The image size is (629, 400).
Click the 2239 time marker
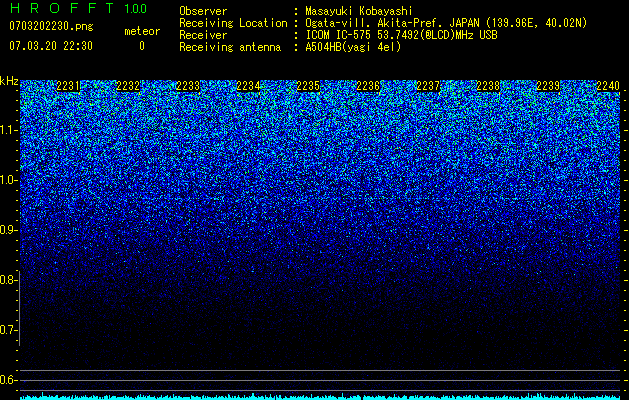548,86
